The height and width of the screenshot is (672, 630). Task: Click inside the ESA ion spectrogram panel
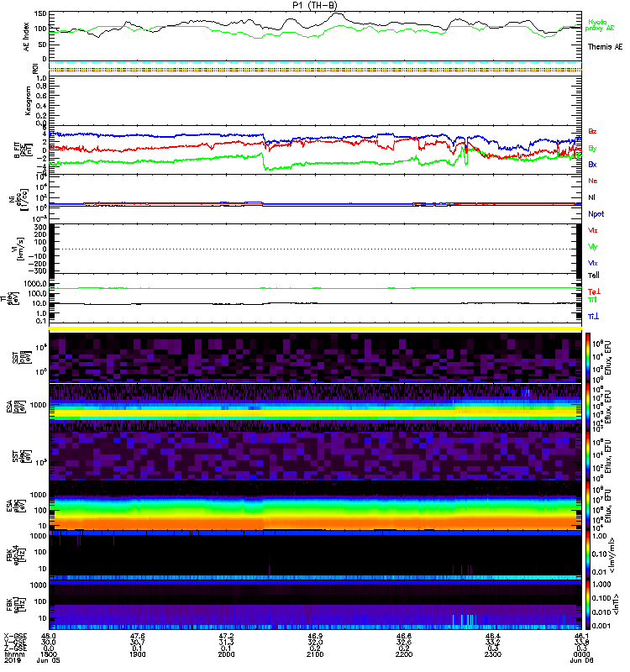coord(315,407)
